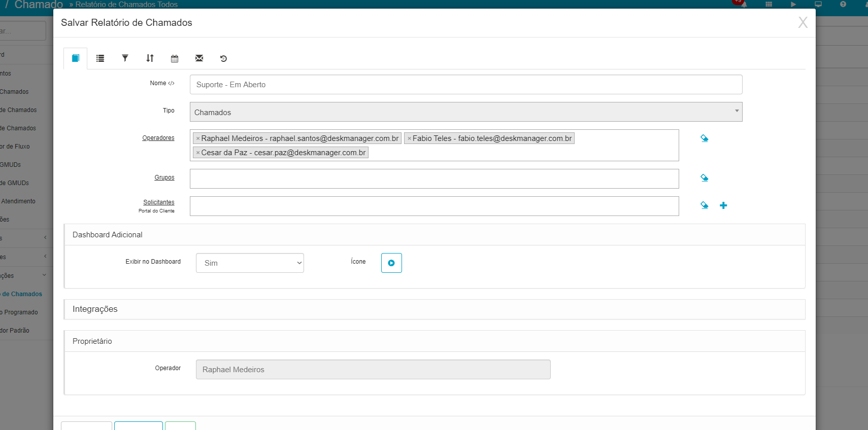Image resolution: width=868 pixels, height=430 pixels.
Task: Click the code icon beside Nome label
Action: (x=172, y=83)
